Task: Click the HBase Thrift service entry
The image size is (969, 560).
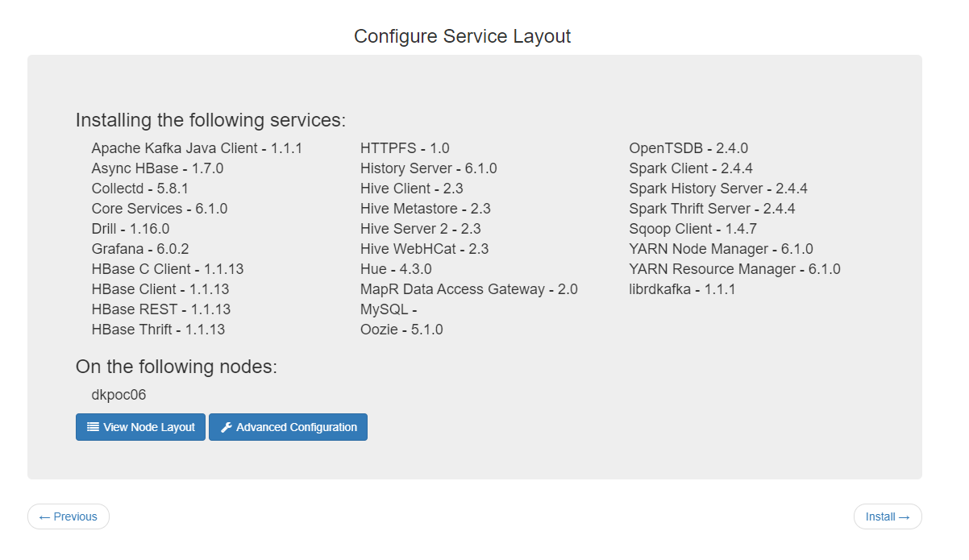Action: [158, 330]
